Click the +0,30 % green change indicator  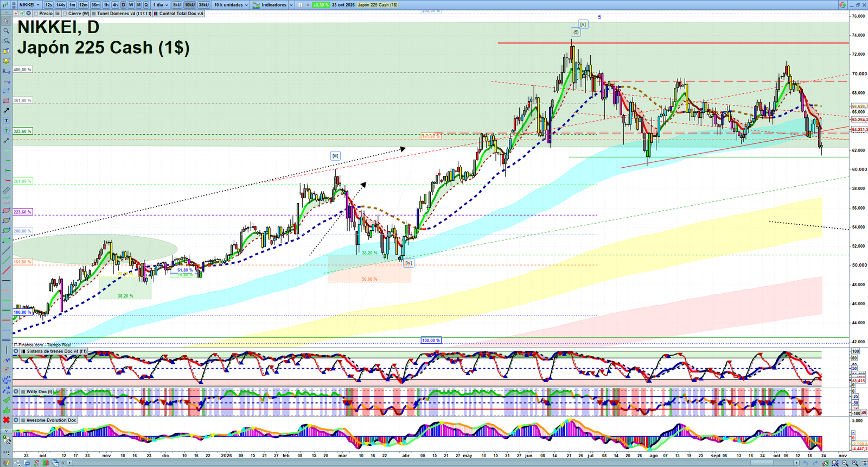pos(321,5)
